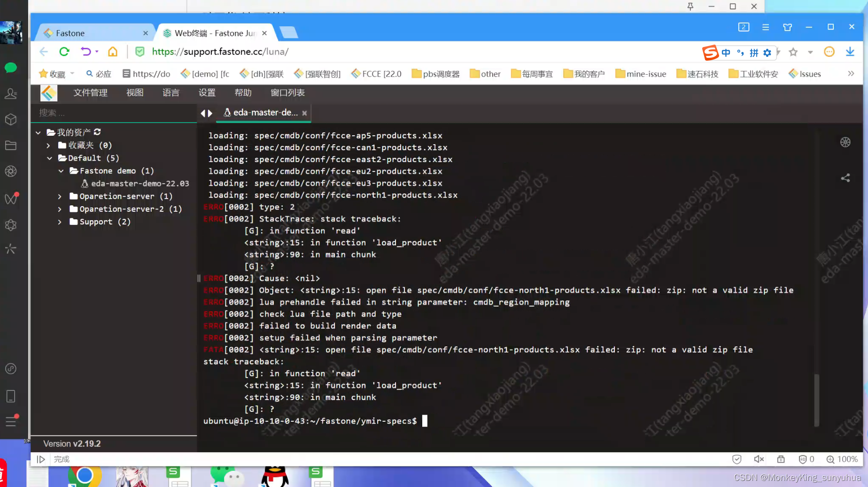Open the folder icon in left sidebar
This screenshot has width=868, height=487.
11,146
